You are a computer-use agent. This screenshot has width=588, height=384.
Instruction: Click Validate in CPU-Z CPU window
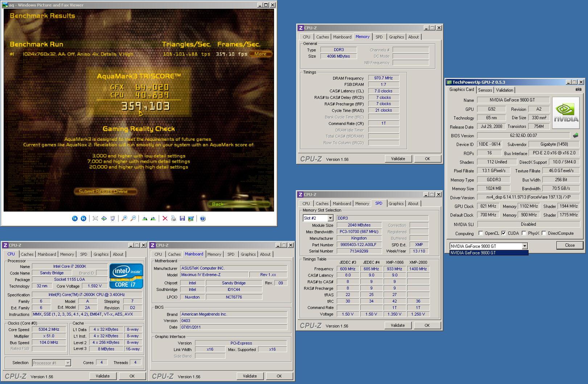(x=103, y=376)
